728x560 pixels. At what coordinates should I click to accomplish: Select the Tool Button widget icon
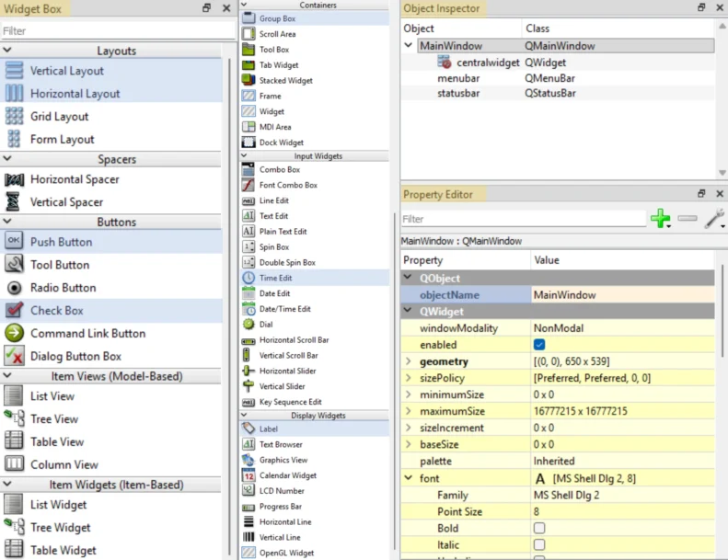(x=14, y=264)
